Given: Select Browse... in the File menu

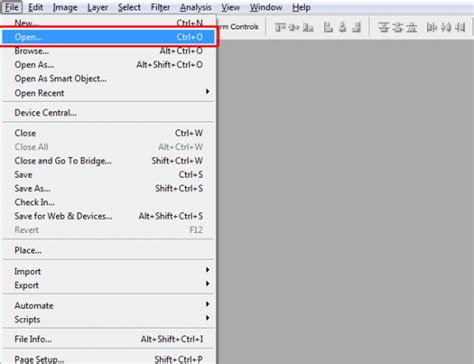Looking at the screenshot, I should tap(108, 51).
